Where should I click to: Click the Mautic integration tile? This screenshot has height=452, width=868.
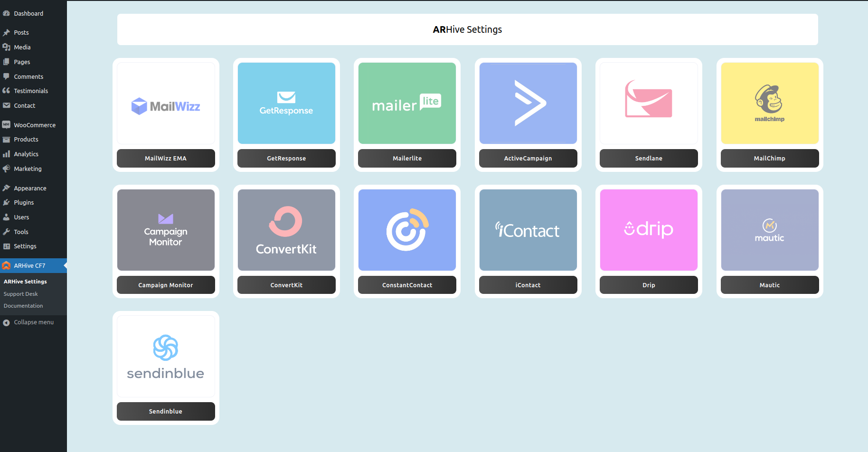tap(769, 230)
